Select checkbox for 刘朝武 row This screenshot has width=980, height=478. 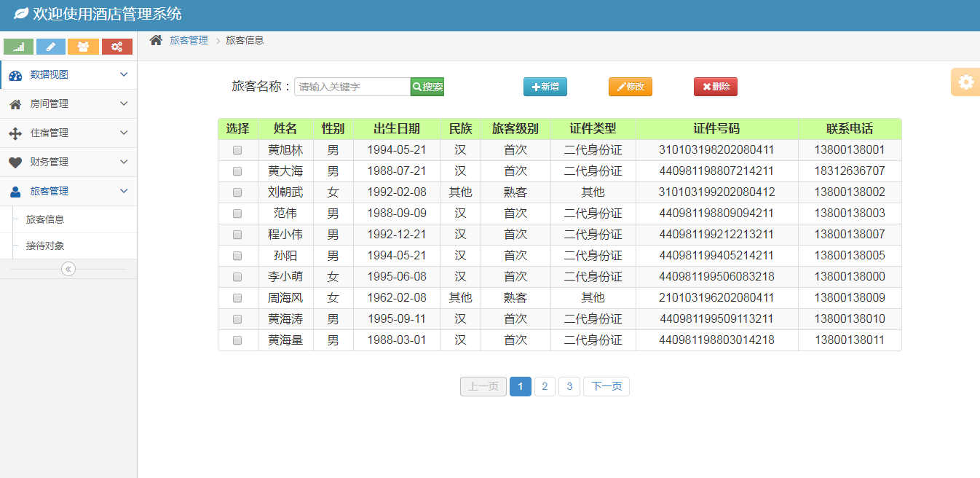coord(237,192)
